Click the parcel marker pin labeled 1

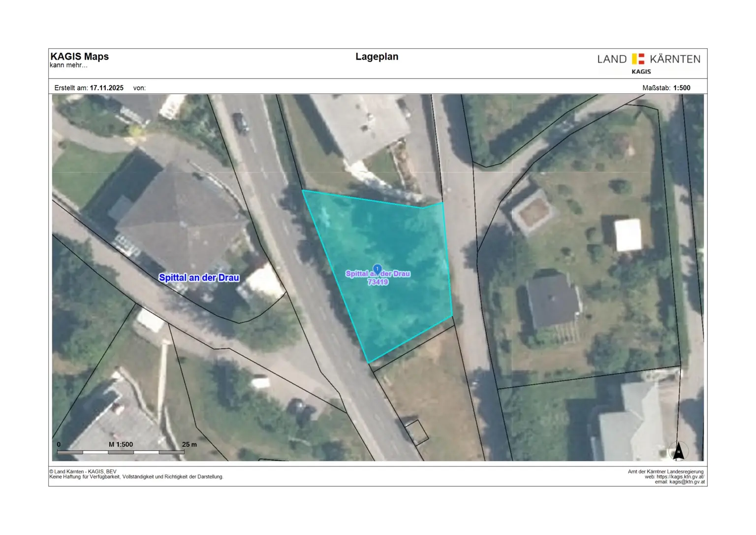(377, 268)
